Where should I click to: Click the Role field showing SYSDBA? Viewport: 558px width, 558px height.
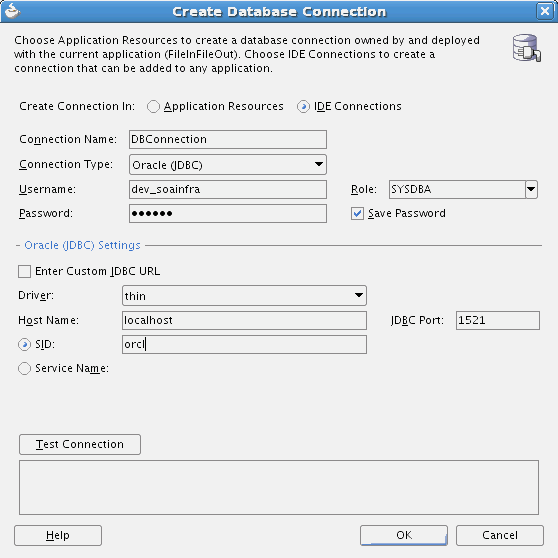pyautogui.click(x=457, y=189)
